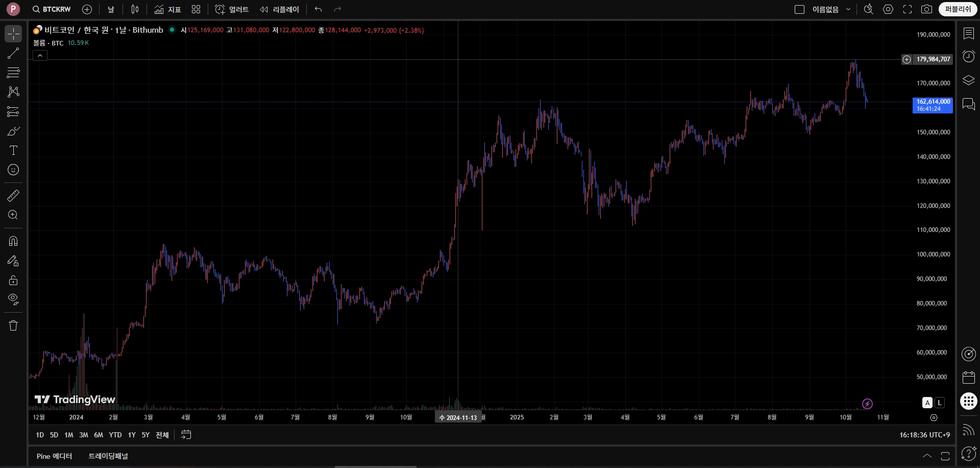Select the Text annotation tool
Image resolution: width=980 pixels, height=468 pixels.
[13, 150]
